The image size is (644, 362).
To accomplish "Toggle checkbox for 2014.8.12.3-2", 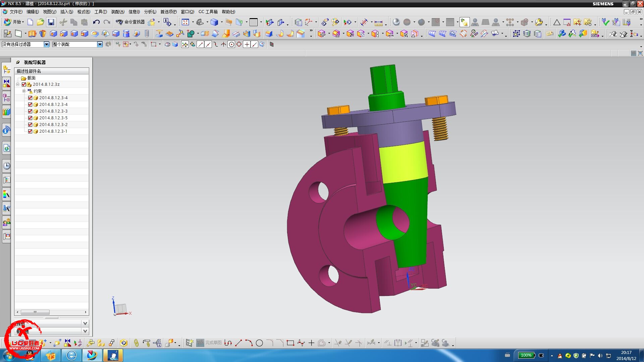I will [x=30, y=125].
